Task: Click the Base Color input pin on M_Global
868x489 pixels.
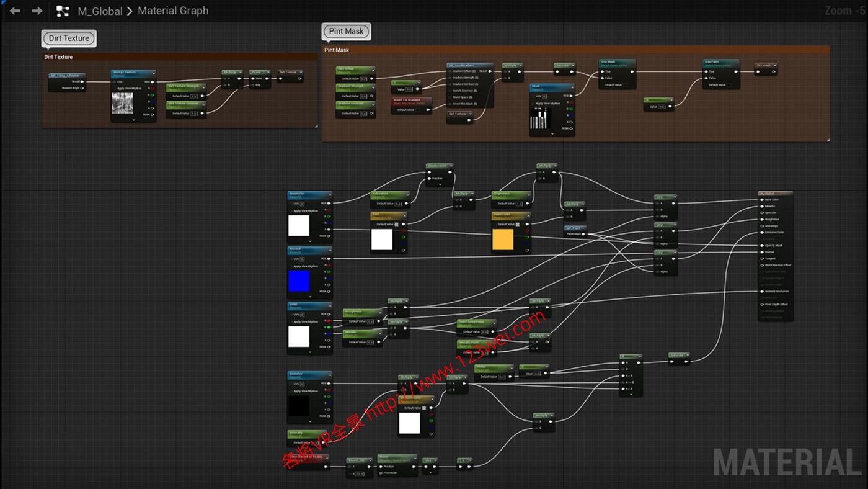Action: click(x=763, y=200)
